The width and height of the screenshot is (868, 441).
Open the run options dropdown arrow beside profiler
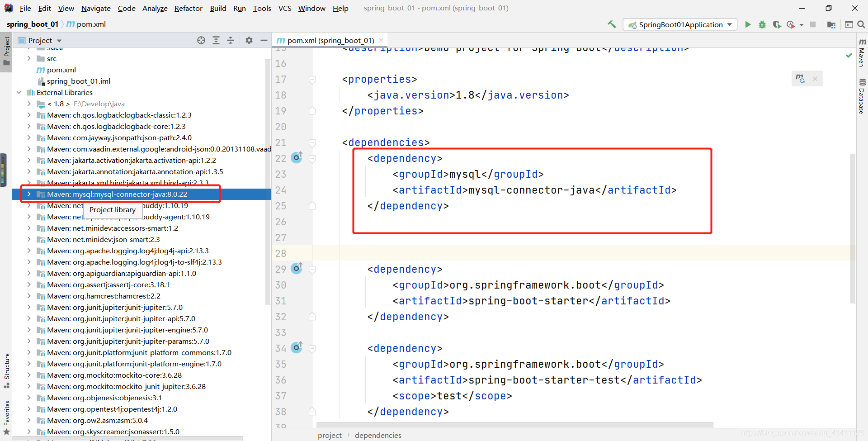pos(802,25)
